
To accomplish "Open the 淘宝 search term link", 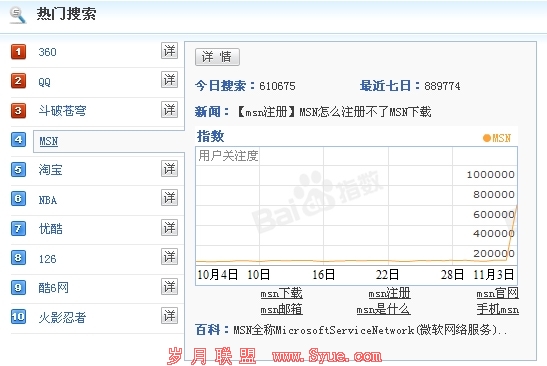I will click(x=51, y=170).
